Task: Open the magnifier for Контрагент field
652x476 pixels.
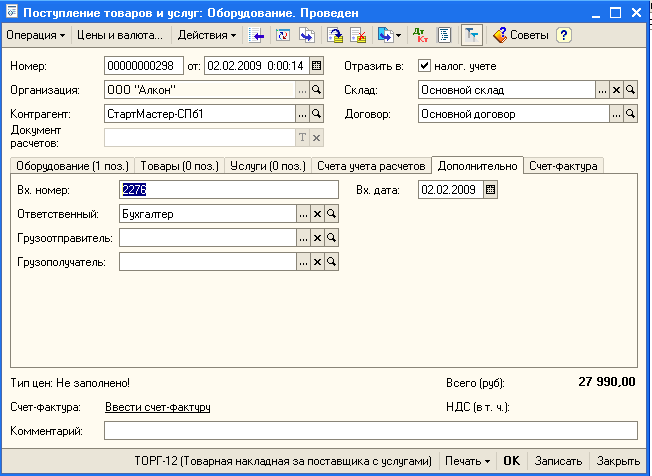Action: pyautogui.click(x=316, y=114)
